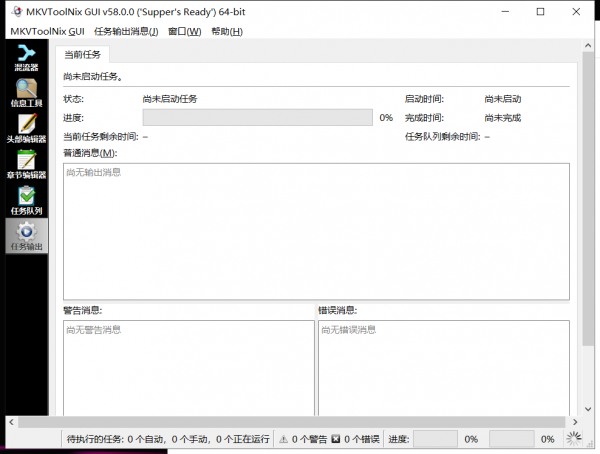The width and height of the screenshot is (600, 454).
Task: Click the 待执行的任务 status bar text
Action: pyautogui.click(x=168, y=439)
